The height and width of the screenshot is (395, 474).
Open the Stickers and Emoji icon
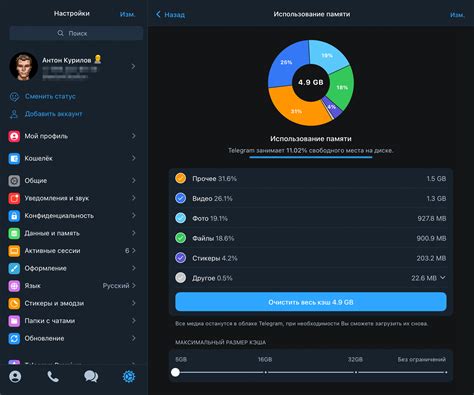pyautogui.click(x=14, y=303)
